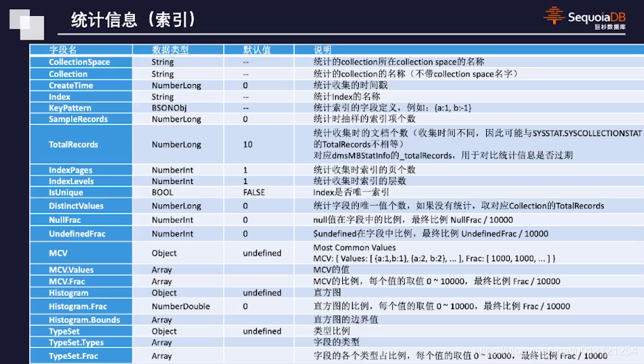Click the 'MCV' field name cell
The width and height of the screenshot is (644, 364).
pyautogui.click(x=81, y=253)
